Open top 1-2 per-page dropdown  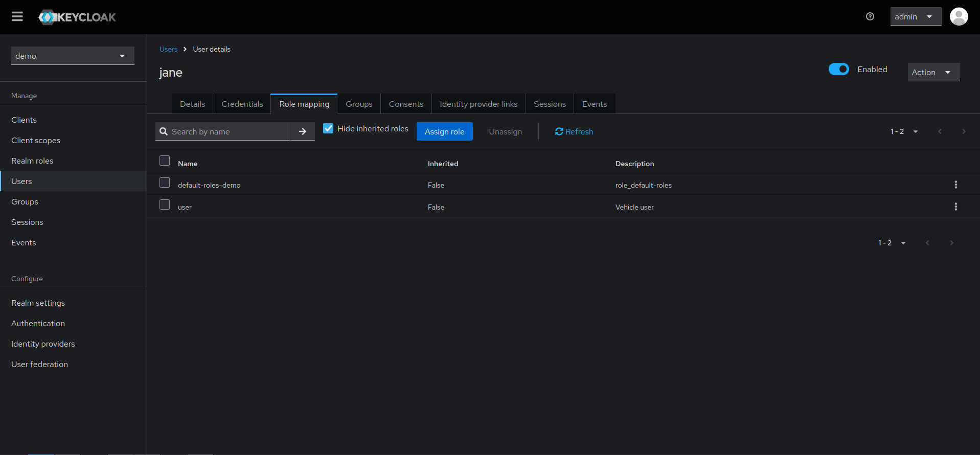tap(904, 131)
